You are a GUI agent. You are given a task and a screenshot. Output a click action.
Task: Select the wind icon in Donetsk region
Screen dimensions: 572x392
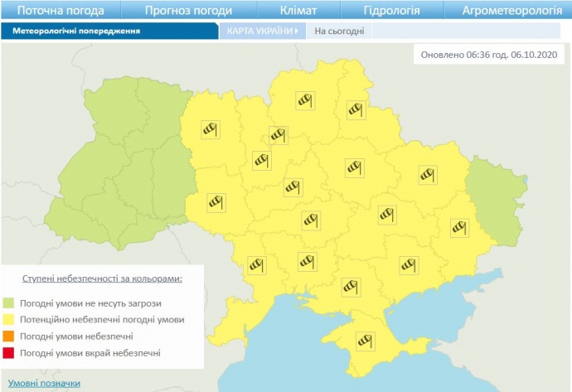[459, 226]
